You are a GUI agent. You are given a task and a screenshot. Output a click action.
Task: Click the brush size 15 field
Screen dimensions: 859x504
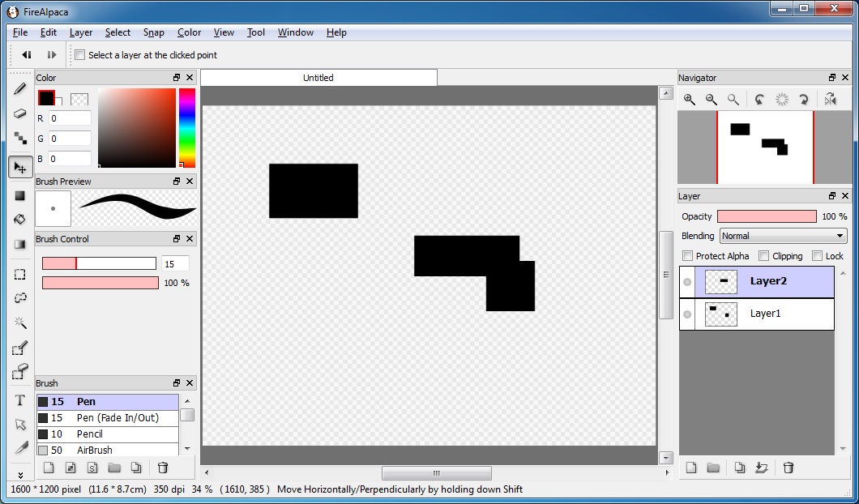tap(175, 263)
